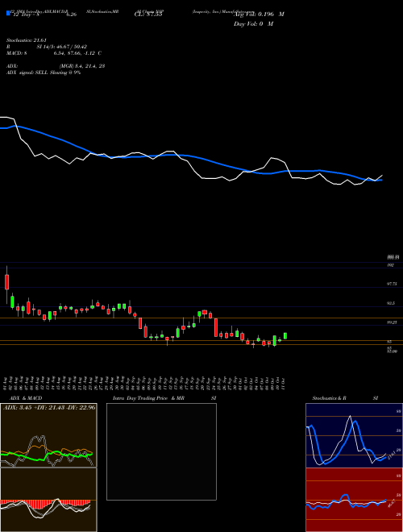This screenshot has width=403, height=532.
Task: Click the last green candlestick
Action: (x=285, y=335)
